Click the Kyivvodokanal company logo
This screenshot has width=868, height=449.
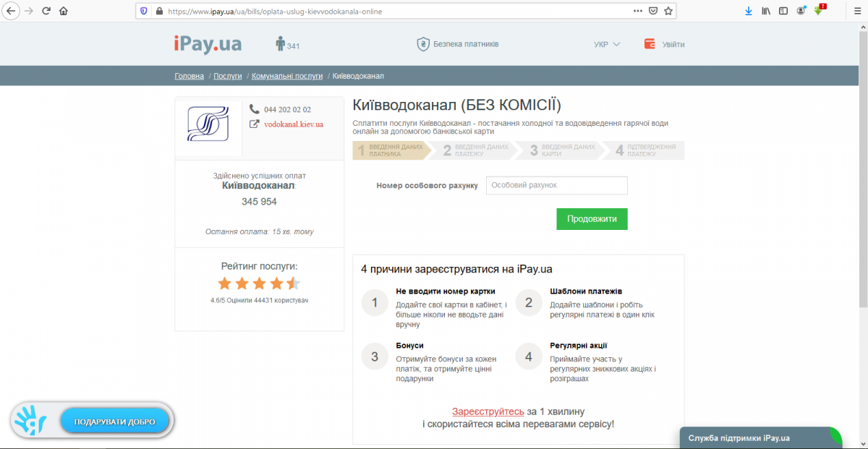tap(208, 123)
